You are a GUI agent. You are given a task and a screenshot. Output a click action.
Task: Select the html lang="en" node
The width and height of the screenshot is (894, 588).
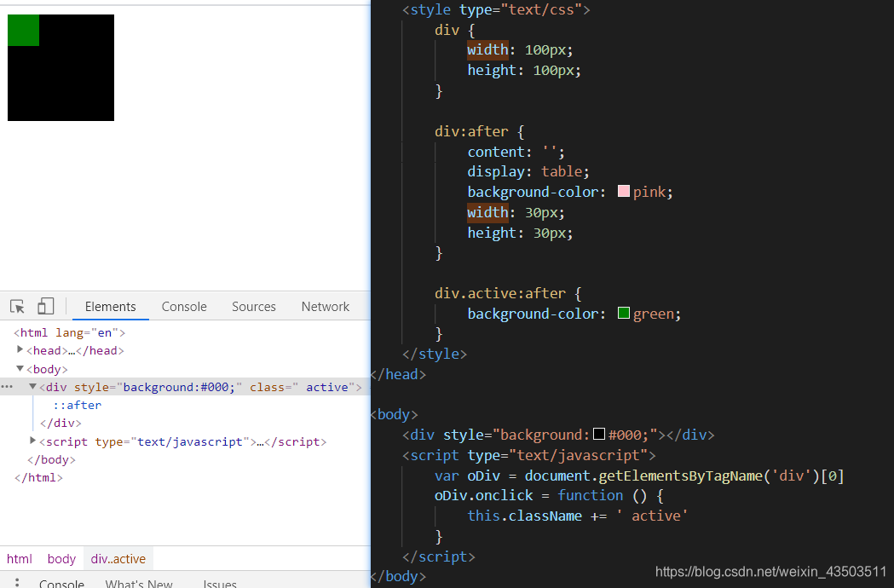click(x=70, y=332)
